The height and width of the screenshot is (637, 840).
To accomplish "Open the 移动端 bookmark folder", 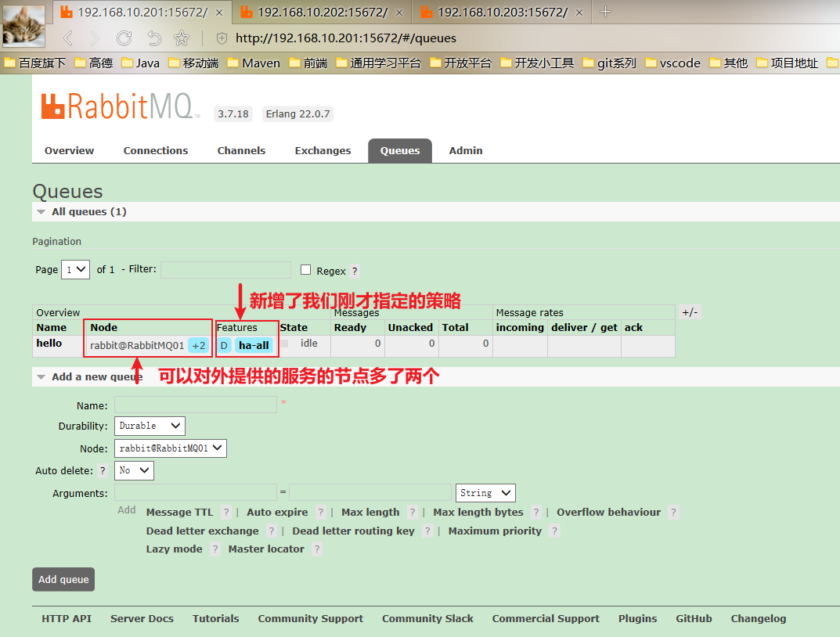I will click(193, 63).
